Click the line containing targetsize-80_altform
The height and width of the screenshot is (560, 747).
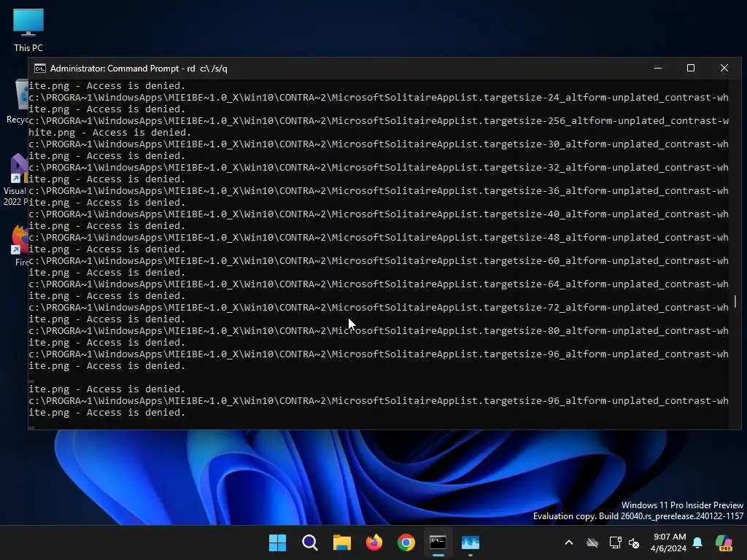[379, 330]
